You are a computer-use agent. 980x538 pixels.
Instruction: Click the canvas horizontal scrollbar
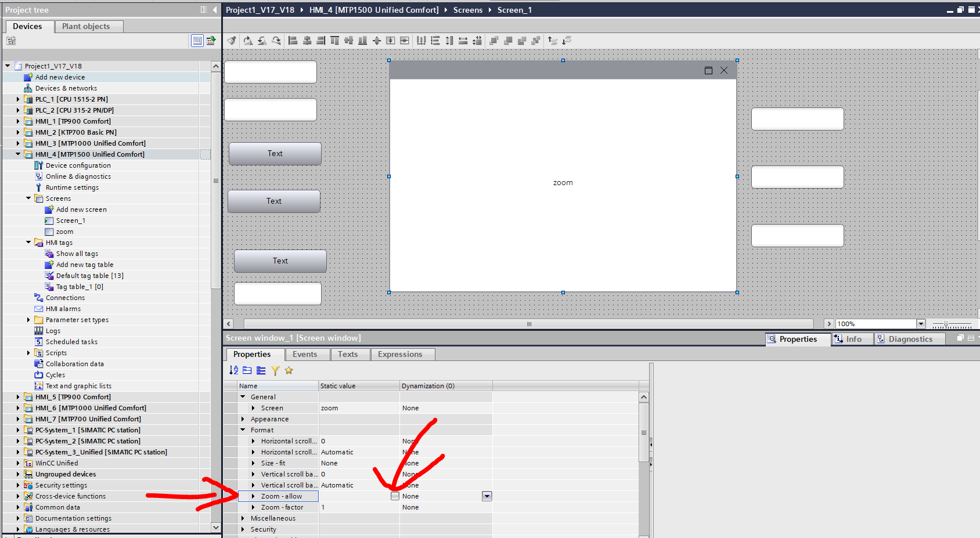coord(529,324)
